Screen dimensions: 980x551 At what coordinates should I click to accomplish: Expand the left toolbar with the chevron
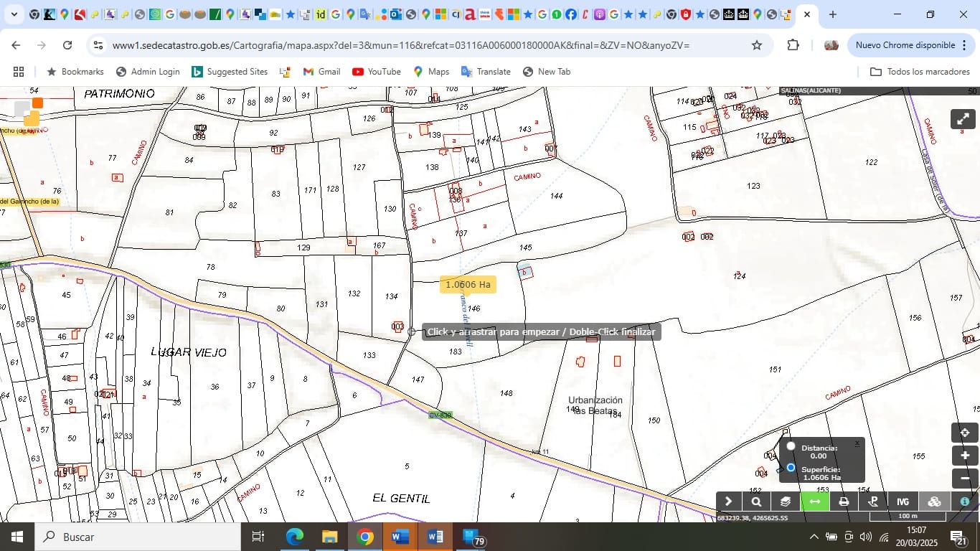tap(727, 501)
